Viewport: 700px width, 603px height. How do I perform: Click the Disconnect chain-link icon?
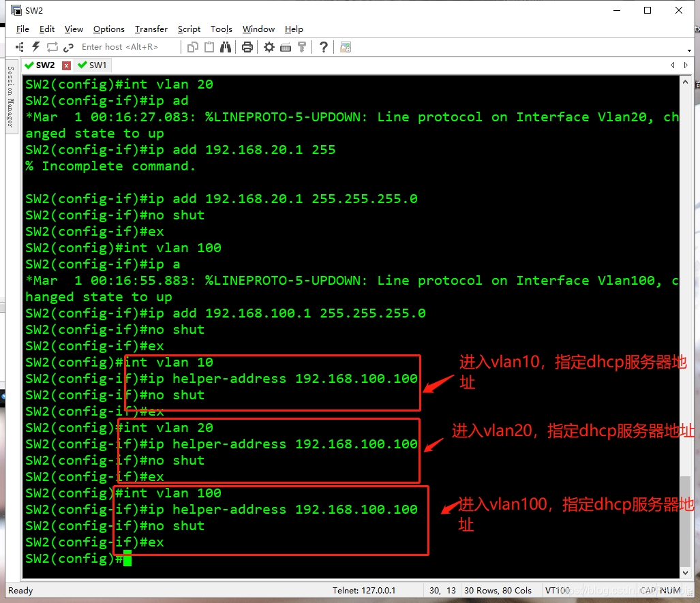click(68, 47)
